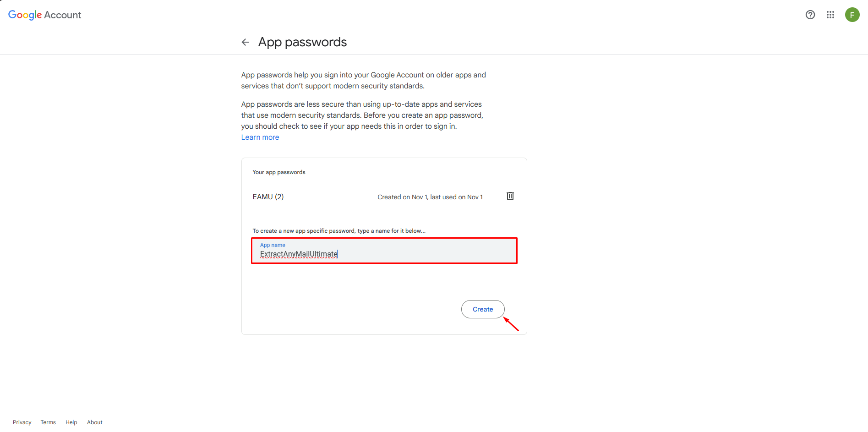
Task: Click the small 'App name' field label
Action: click(x=273, y=245)
